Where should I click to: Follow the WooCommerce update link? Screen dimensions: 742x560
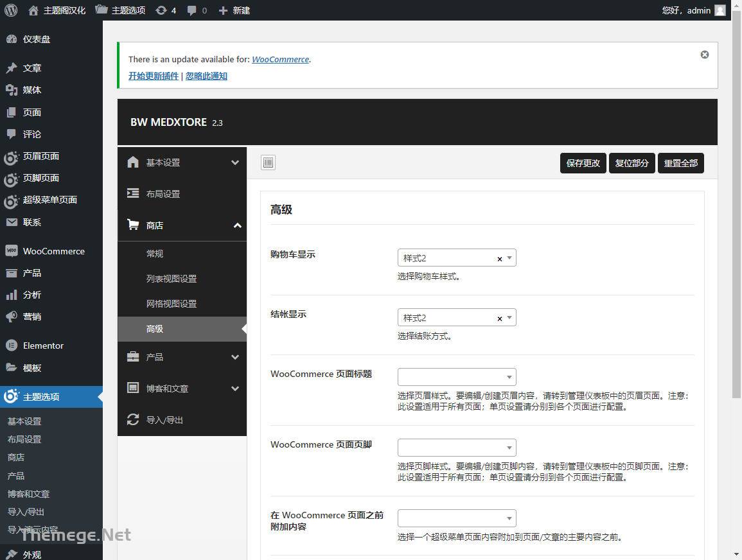(x=280, y=59)
